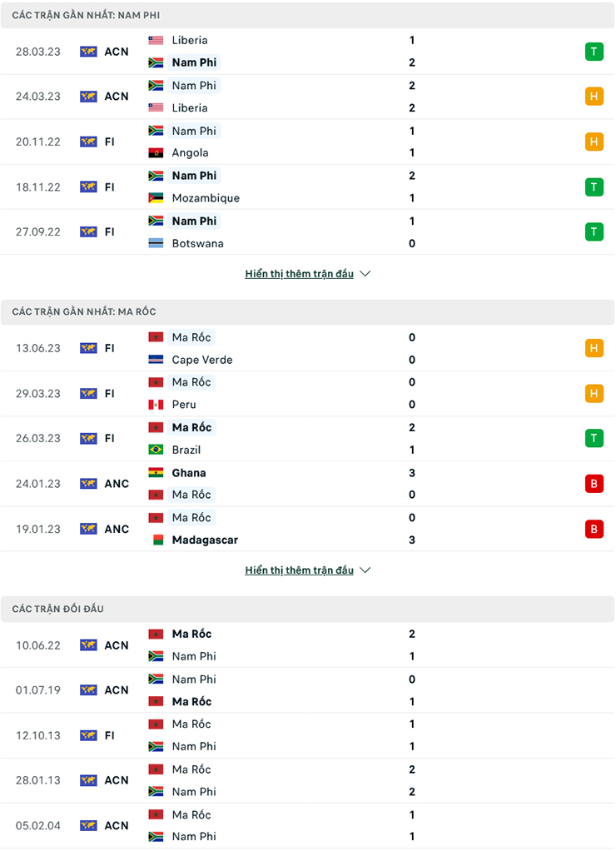Click the Brazil flag icon
The height and width of the screenshot is (851, 616).
click(156, 450)
